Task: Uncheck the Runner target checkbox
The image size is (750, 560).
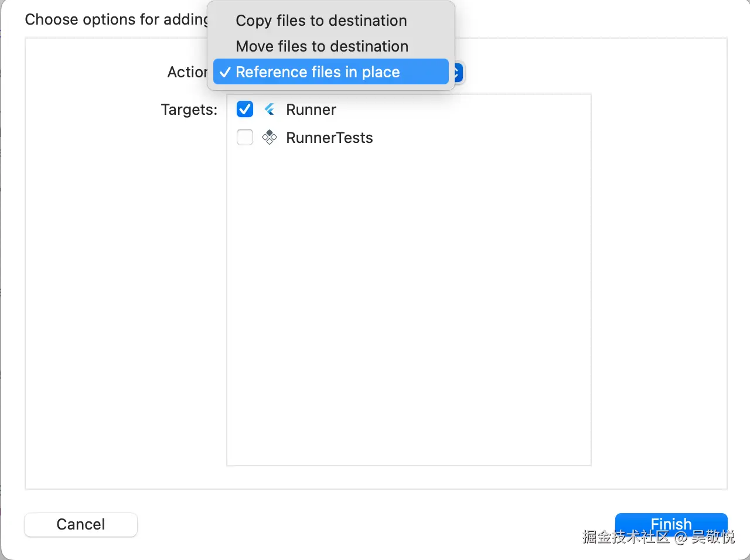Action: (245, 110)
